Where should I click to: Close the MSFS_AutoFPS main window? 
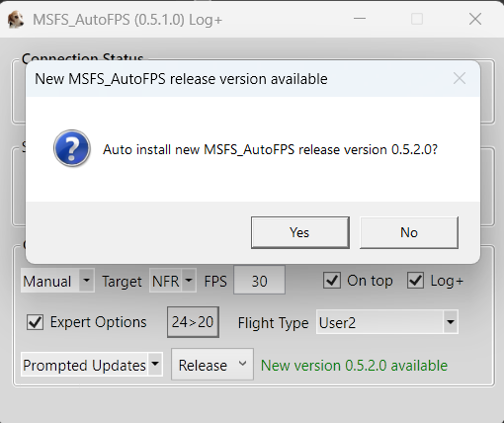[x=475, y=19]
